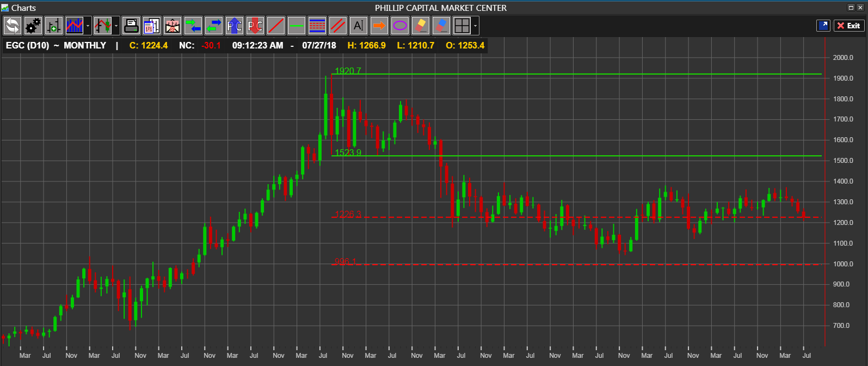Click the four-pane grid layout icon
This screenshot has height=366, width=868.
pyautogui.click(x=462, y=26)
